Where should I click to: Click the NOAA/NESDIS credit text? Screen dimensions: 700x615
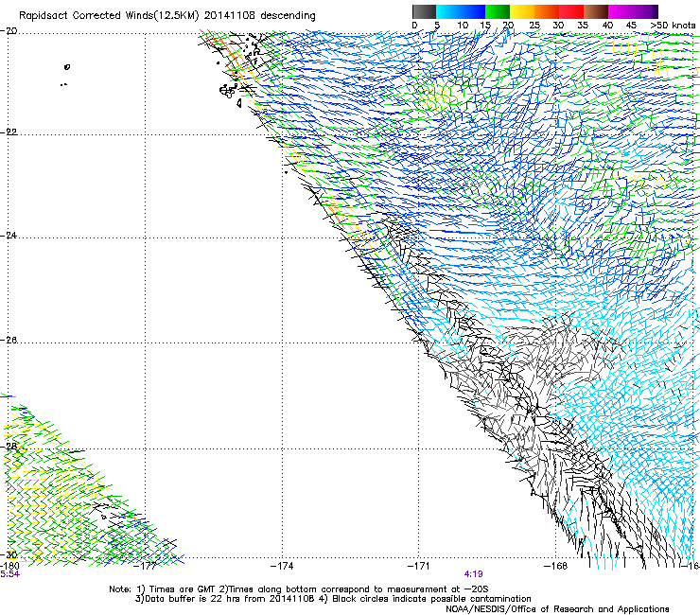pos(557,609)
